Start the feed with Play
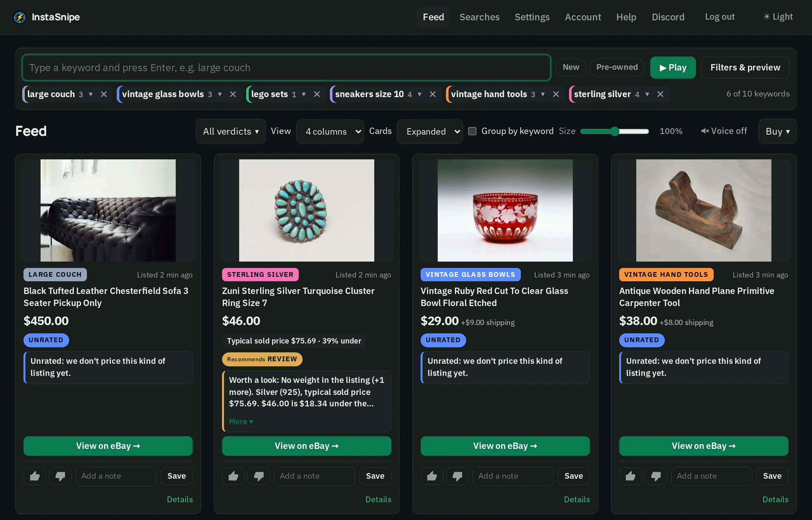This screenshot has width=812, height=520. coord(673,68)
